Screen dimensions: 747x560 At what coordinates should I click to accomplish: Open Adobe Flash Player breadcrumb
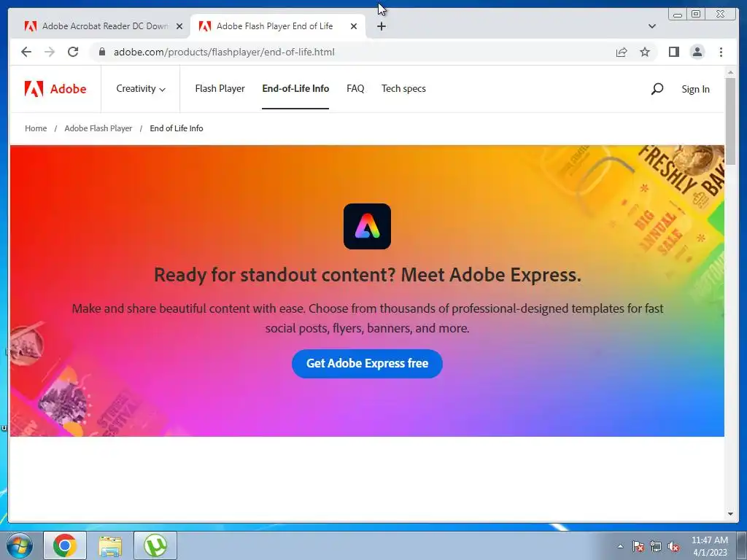[98, 128]
